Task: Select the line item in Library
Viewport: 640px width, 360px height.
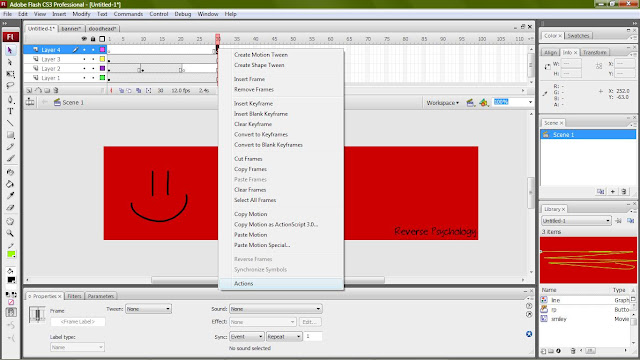Action: [x=556, y=300]
